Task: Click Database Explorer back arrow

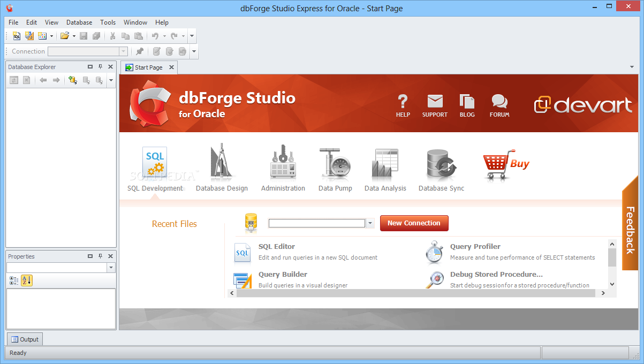Action: point(43,80)
